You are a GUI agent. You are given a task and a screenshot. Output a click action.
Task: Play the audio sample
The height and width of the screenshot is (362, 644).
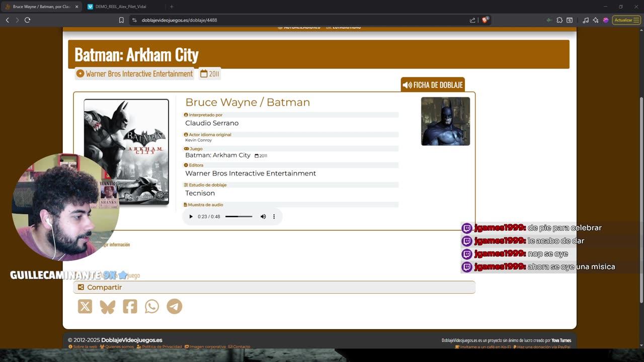[x=191, y=217]
